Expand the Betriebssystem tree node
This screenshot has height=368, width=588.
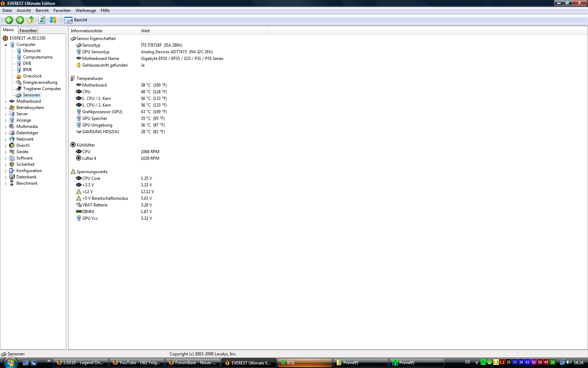pos(6,108)
